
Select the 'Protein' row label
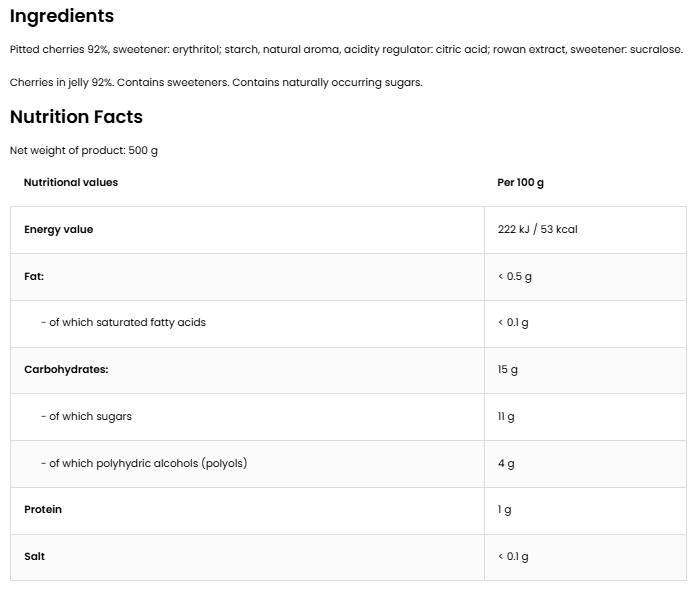point(43,510)
